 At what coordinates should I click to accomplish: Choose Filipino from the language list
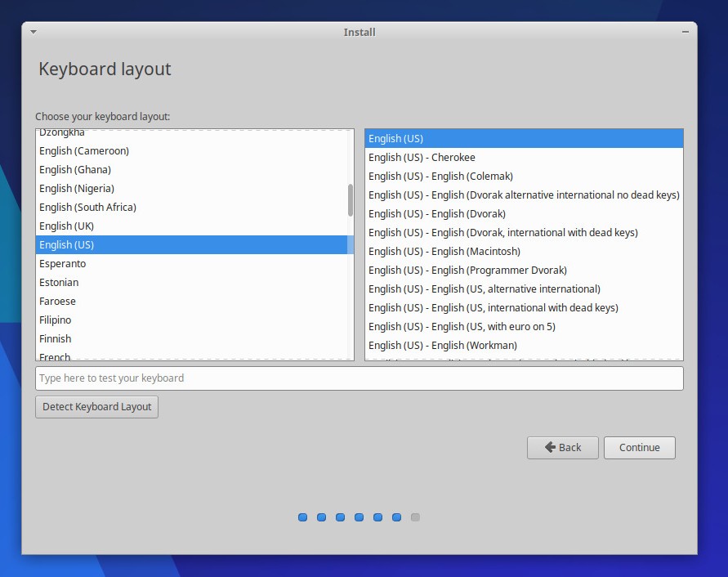pyautogui.click(x=192, y=320)
